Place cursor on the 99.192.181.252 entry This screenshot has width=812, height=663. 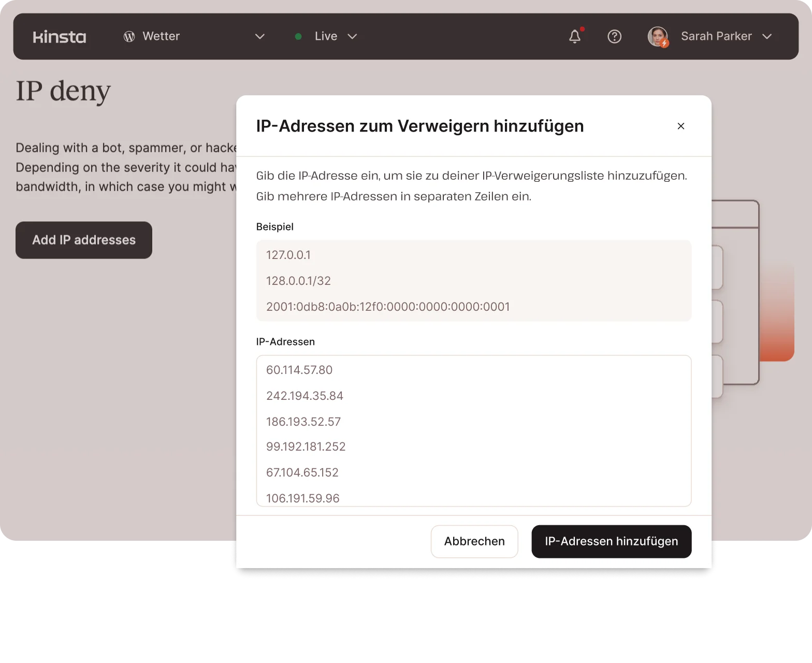306,446
